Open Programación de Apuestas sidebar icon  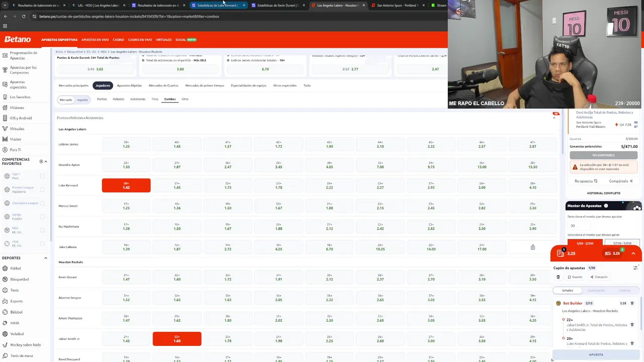coord(5,55)
